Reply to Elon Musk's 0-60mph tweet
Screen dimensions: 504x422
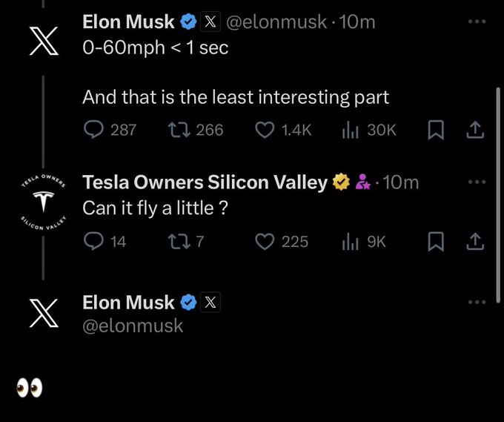coord(93,130)
